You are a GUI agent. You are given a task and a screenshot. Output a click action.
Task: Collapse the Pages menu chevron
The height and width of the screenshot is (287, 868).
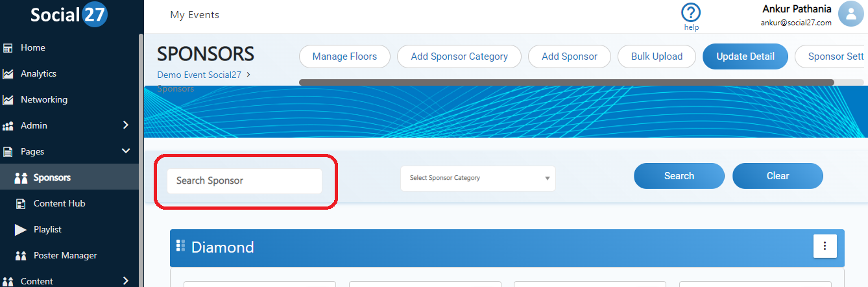tap(126, 151)
